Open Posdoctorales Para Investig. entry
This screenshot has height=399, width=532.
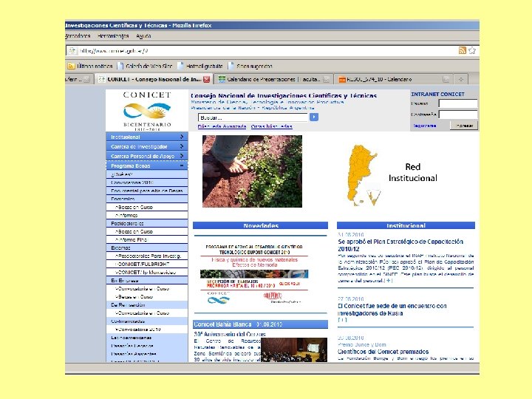tap(146, 256)
